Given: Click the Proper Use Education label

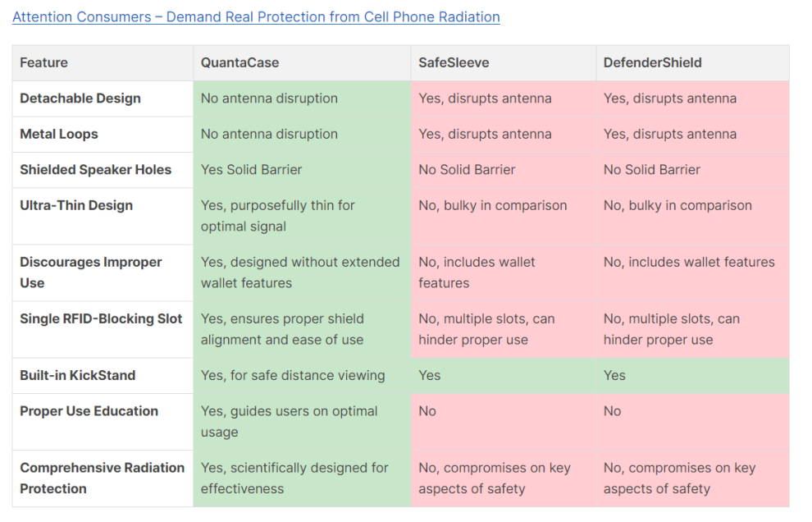Looking at the screenshot, I should tap(89, 411).
